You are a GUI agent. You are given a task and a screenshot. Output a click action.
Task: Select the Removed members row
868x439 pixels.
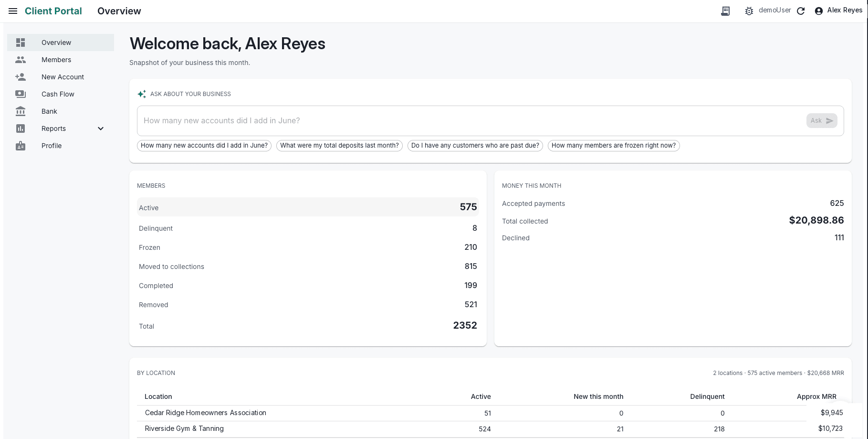point(308,305)
